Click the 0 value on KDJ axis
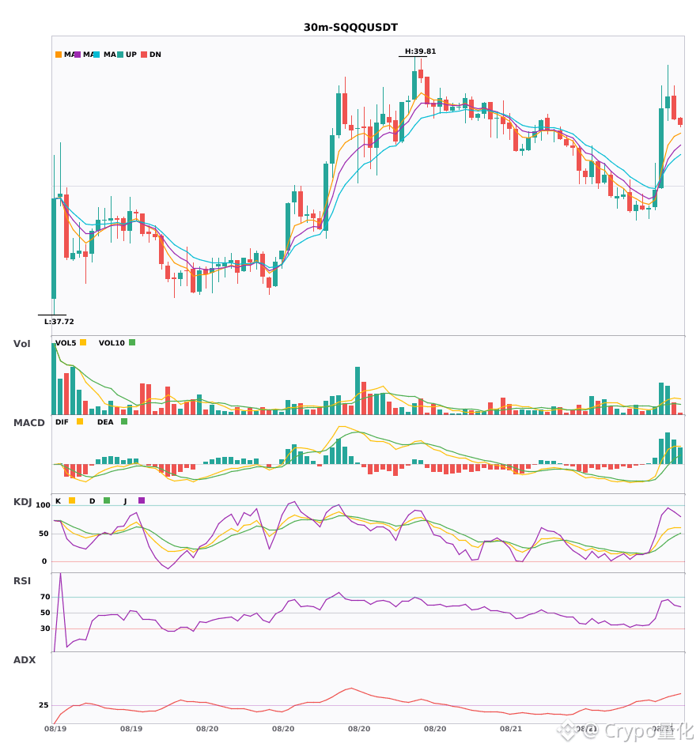This screenshot has height=751, width=700. point(44,561)
